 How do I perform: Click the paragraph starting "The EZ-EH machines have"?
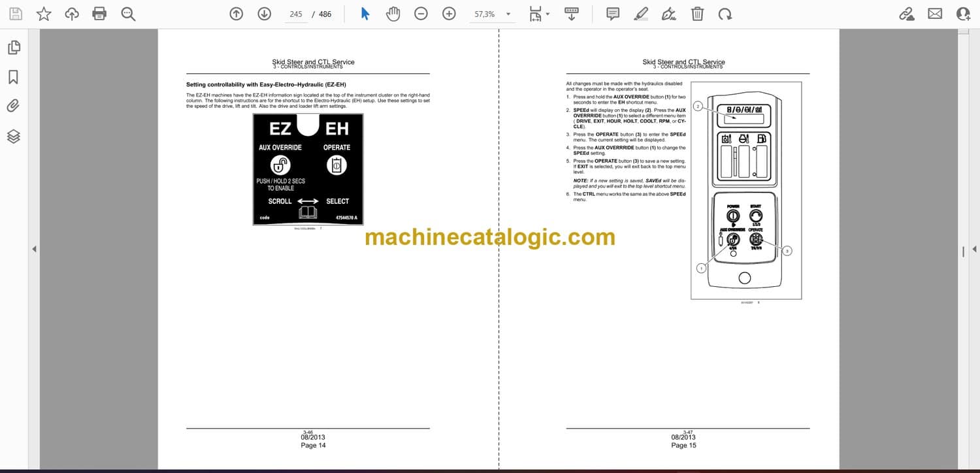pyautogui.click(x=308, y=101)
